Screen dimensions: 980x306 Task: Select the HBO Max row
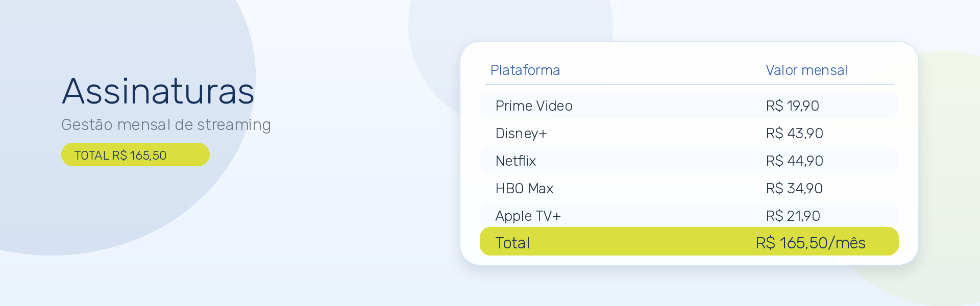[x=689, y=188]
